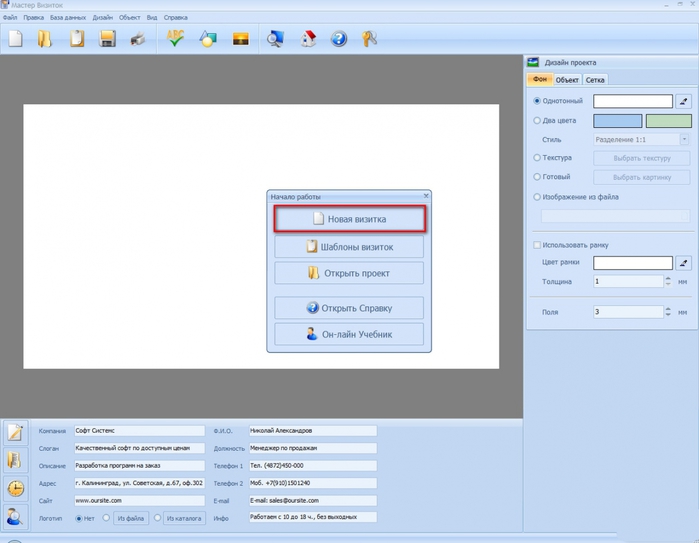Close the Начало работы dialog
This screenshot has height=543, width=699.
point(426,196)
